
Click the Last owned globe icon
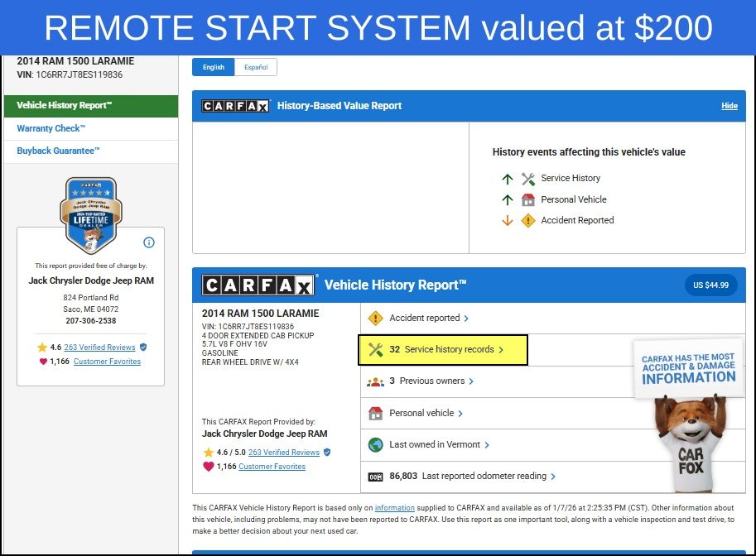(x=375, y=444)
